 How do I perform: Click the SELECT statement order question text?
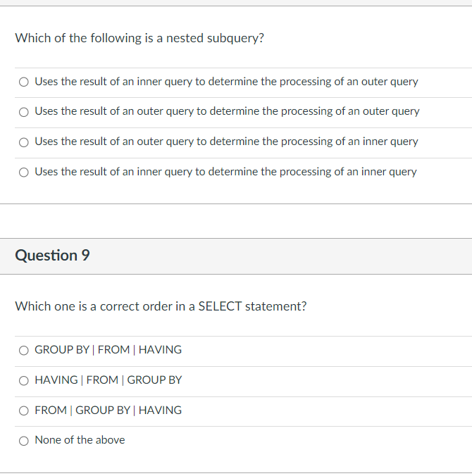161,306
